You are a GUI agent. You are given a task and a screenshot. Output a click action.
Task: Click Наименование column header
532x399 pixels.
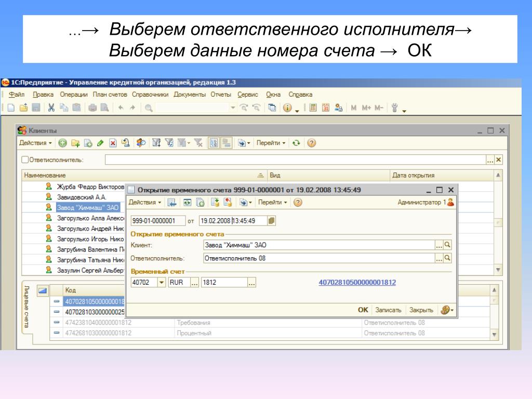point(144,176)
